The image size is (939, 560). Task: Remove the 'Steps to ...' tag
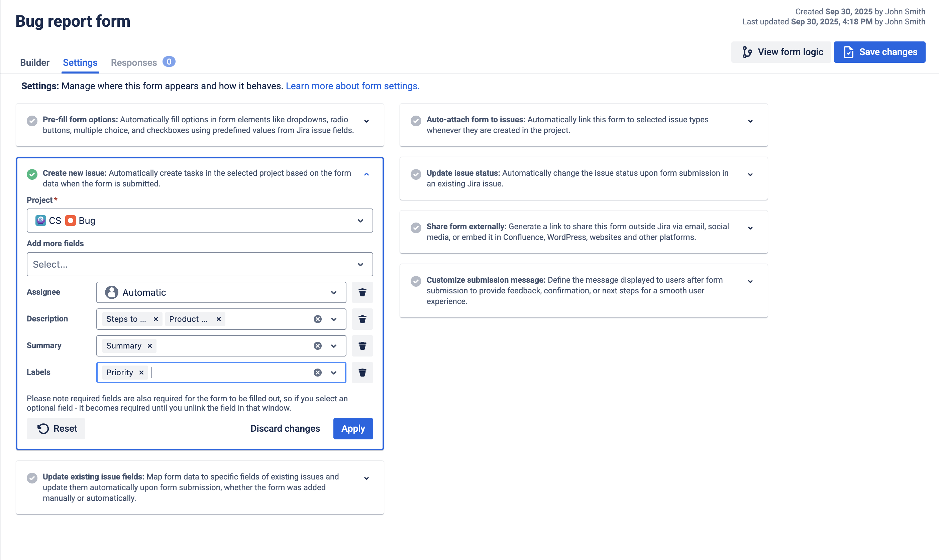coord(155,319)
